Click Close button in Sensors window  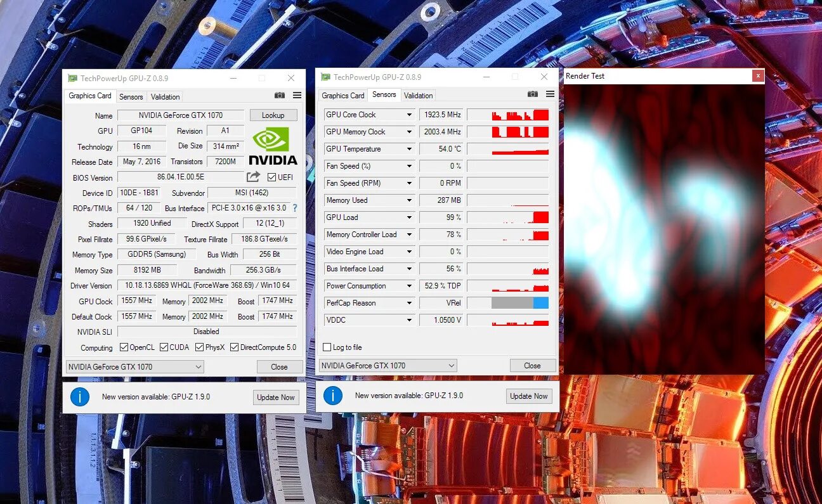point(533,366)
